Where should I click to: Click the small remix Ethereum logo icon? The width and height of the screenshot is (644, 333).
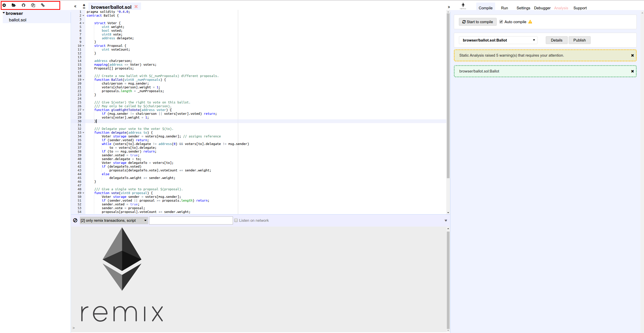click(x=463, y=6)
